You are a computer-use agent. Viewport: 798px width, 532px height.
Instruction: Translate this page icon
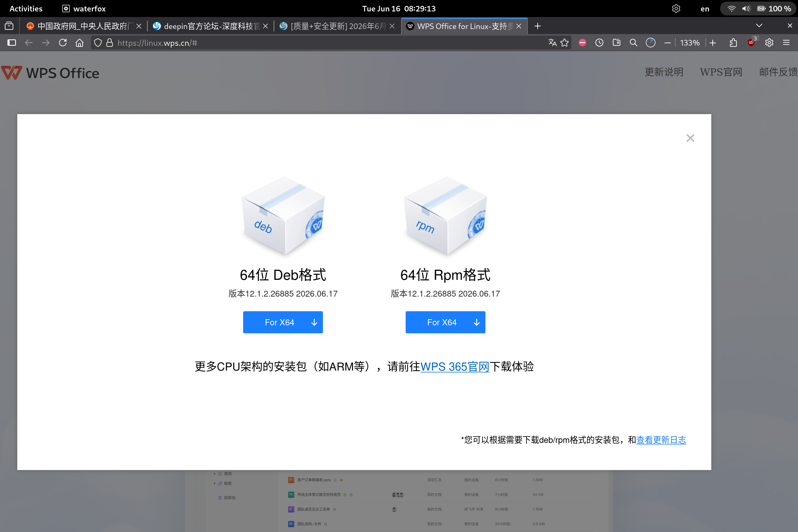pyautogui.click(x=552, y=43)
